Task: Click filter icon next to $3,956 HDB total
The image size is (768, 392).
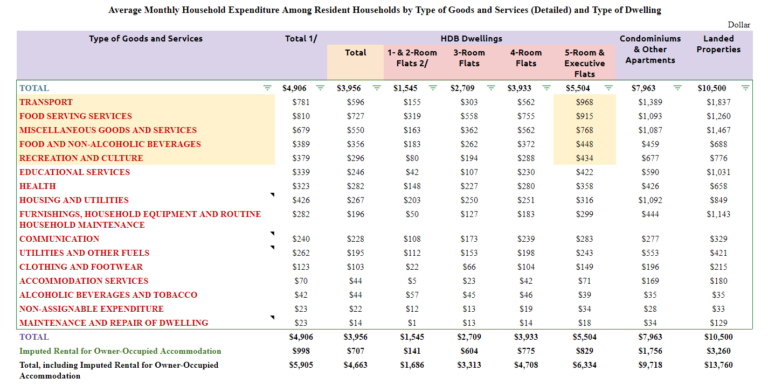Action: point(377,88)
